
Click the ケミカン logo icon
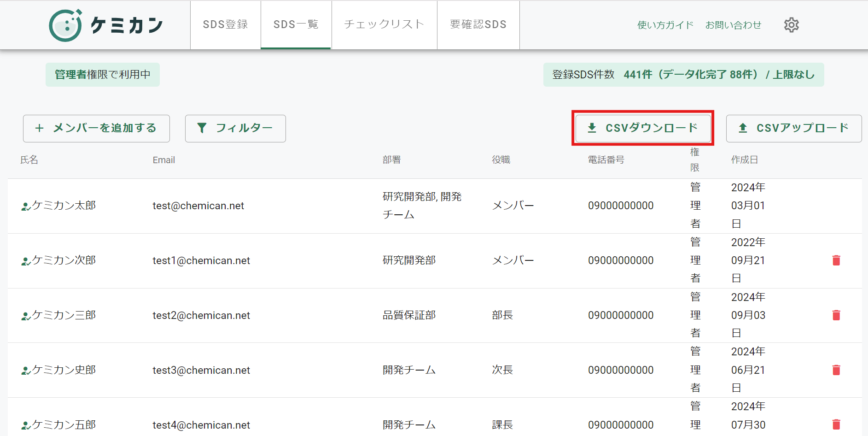pos(66,25)
